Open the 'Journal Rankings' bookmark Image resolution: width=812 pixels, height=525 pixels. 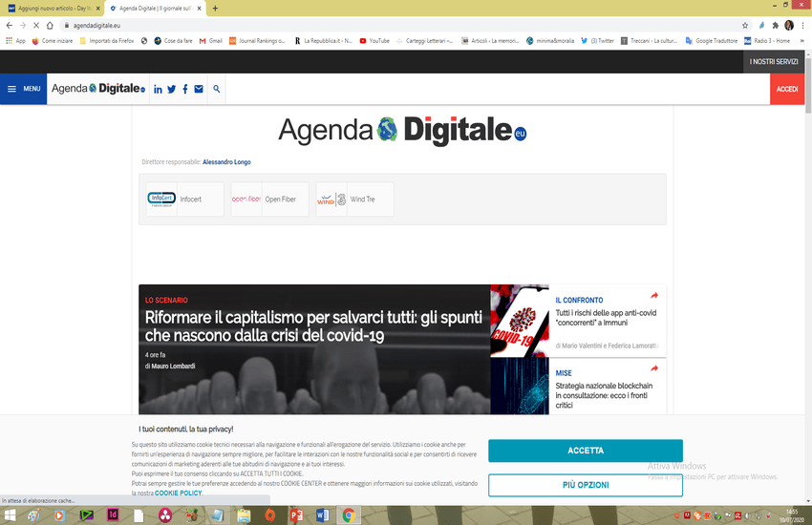pyautogui.click(x=257, y=41)
